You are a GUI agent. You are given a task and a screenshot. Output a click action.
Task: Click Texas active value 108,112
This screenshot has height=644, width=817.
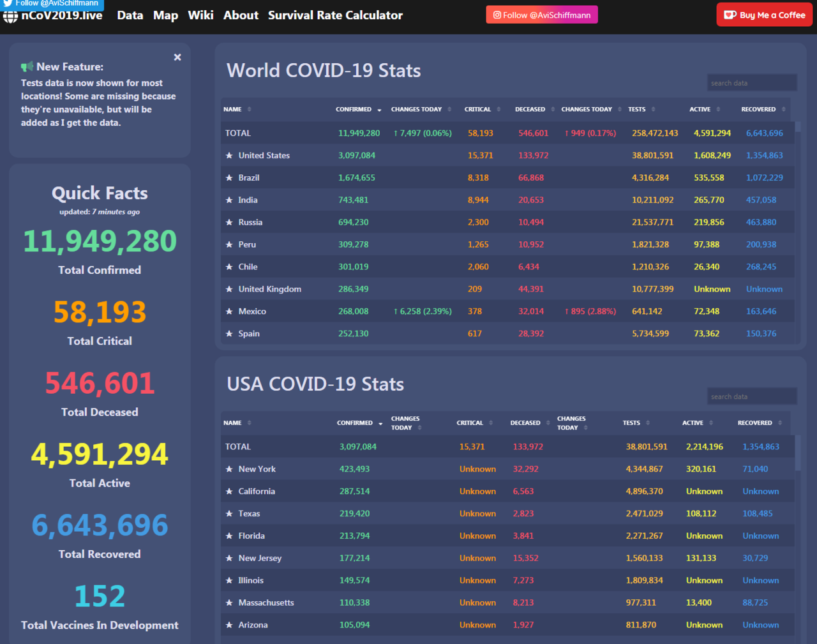[701, 514]
